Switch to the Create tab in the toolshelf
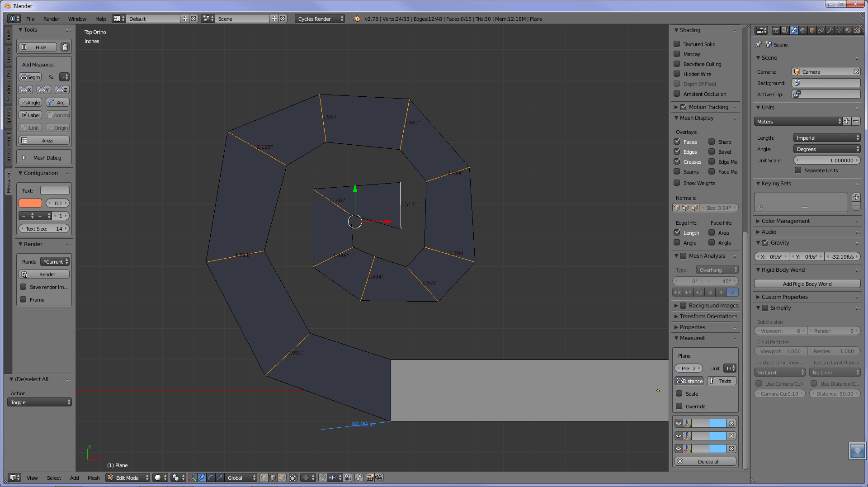 click(8, 55)
